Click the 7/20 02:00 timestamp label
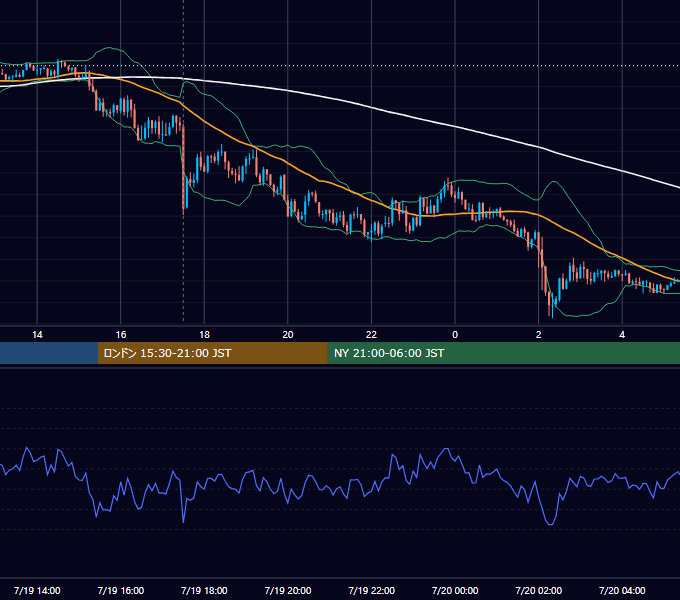The height and width of the screenshot is (600, 680). [x=539, y=590]
